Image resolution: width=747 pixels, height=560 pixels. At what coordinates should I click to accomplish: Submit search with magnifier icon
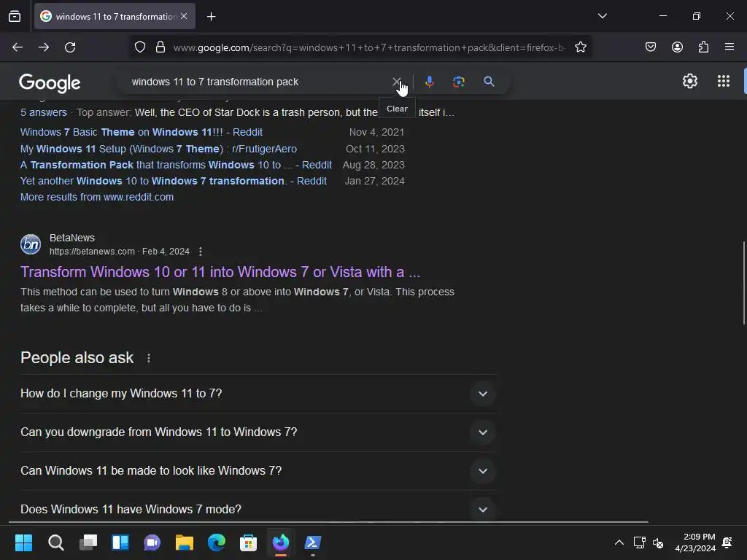(489, 82)
